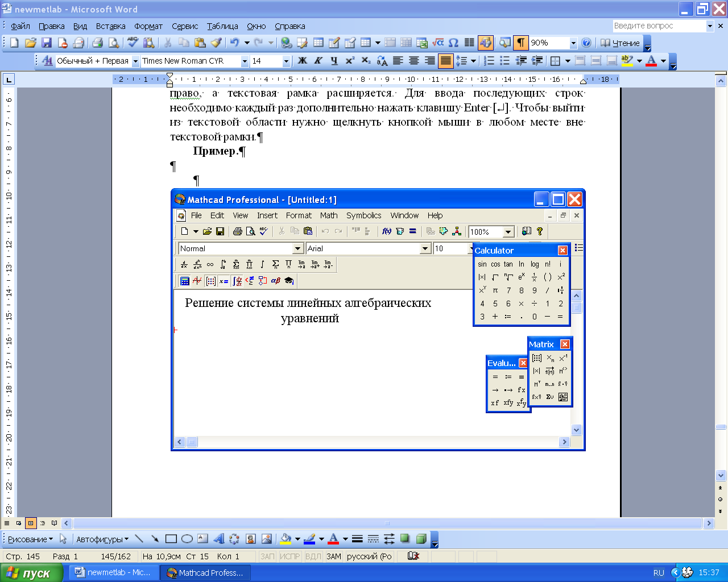Open the Рисование drawing menu
Viewport: 728px width, 582px height.
point(30,539)
